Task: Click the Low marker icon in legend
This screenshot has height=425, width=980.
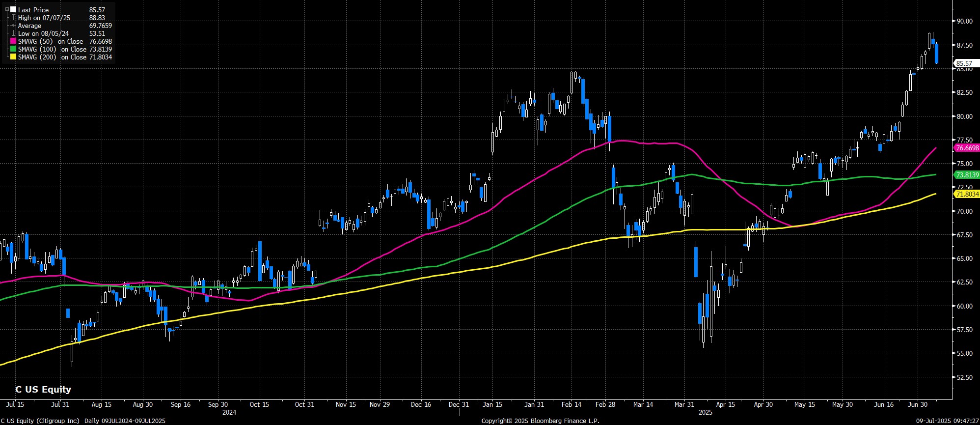Action: 13,33
